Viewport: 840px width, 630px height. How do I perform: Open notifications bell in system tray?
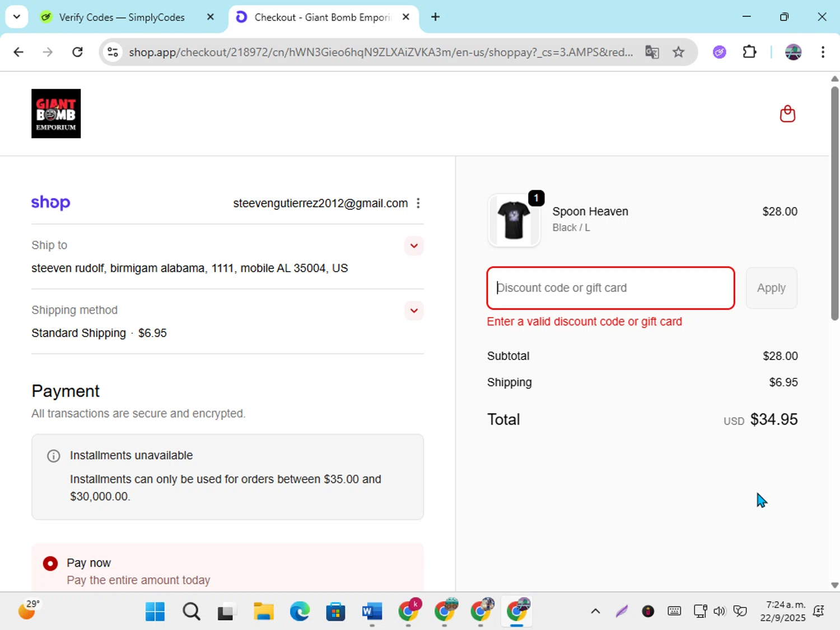click(818, 611)
